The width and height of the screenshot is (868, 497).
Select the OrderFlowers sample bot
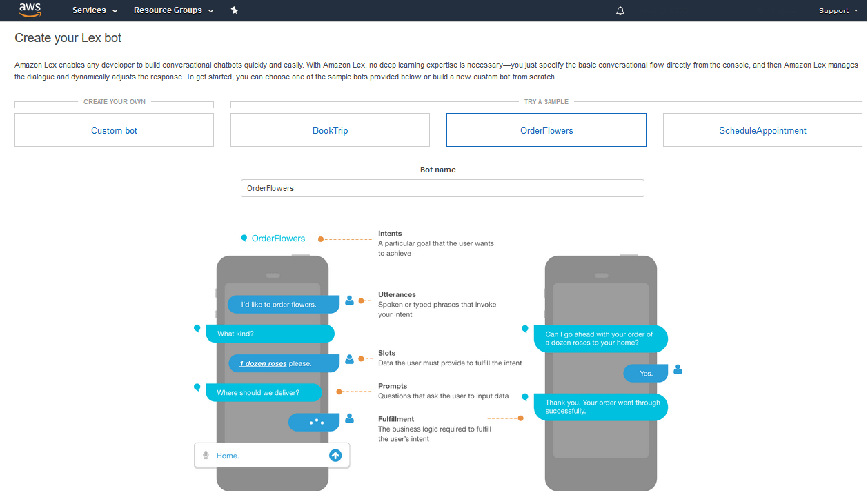tap(546, 130)
